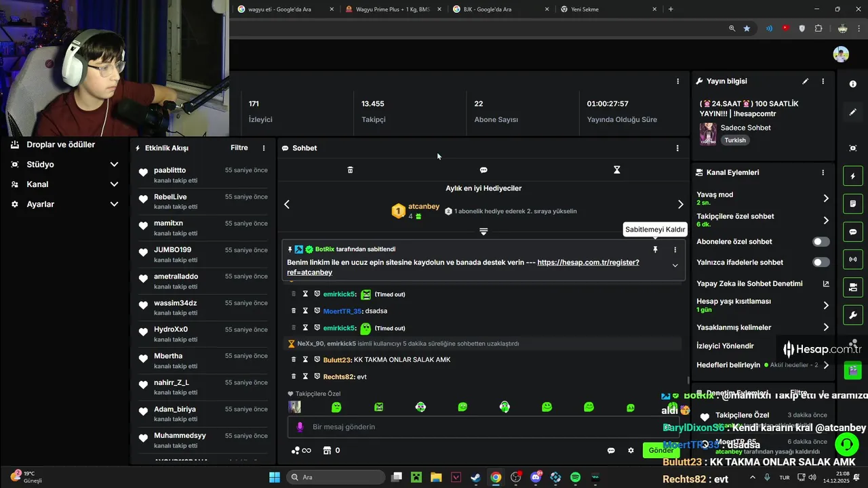868x488 pixels.
Task: Show next gifter leaderboard slide
Action: [x=681, y=205]
